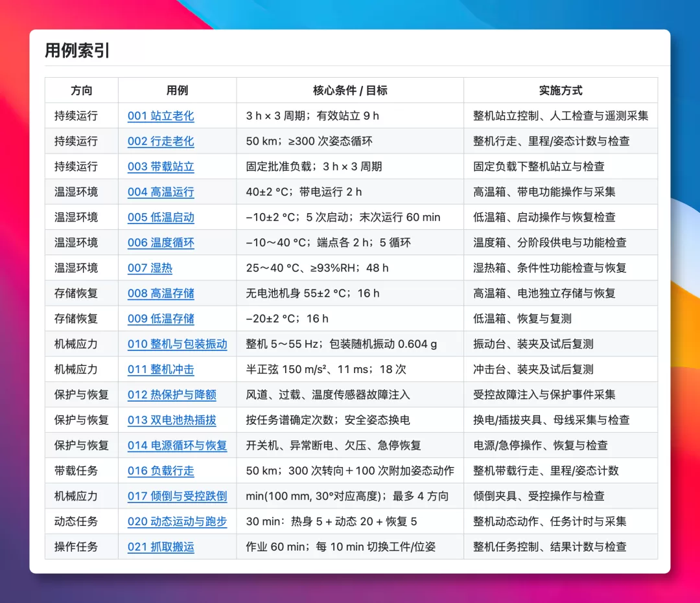Screen dimensions: 700x603
Task: Follow the 011 整机冲击 link
Action: click(x=161, y=370)
